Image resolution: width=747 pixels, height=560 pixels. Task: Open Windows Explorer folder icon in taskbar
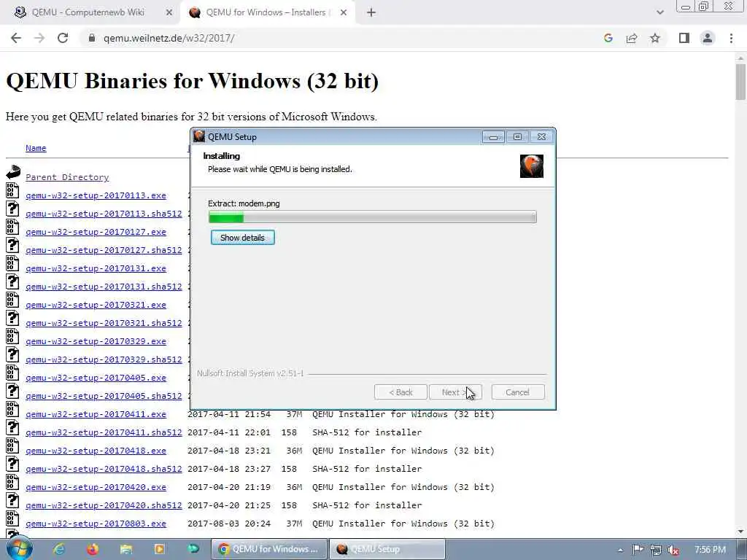125,549
